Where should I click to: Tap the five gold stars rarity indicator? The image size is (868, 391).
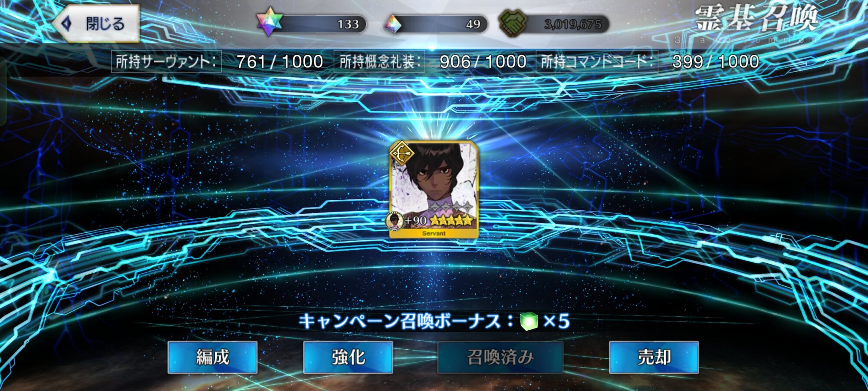pyautogui.click(x=451, y=220)
